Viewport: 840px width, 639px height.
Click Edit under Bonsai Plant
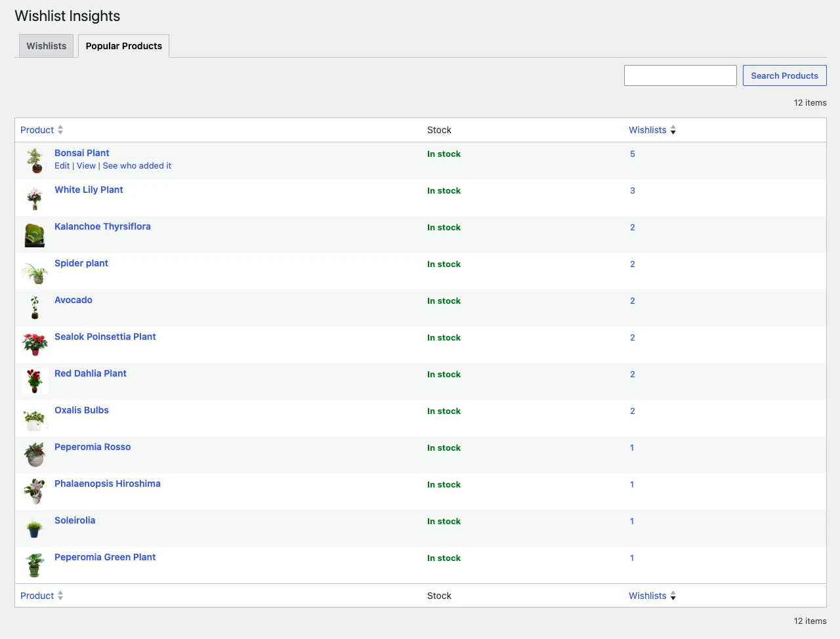62,166
